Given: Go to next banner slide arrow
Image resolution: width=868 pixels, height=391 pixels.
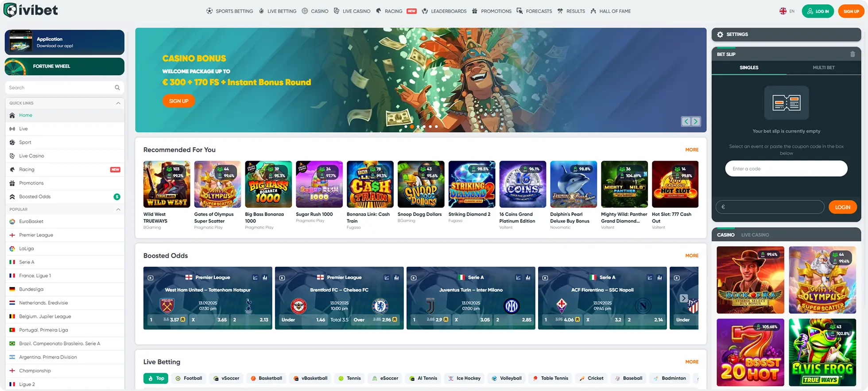Looking at the screenshot, I should click(696, 121).
